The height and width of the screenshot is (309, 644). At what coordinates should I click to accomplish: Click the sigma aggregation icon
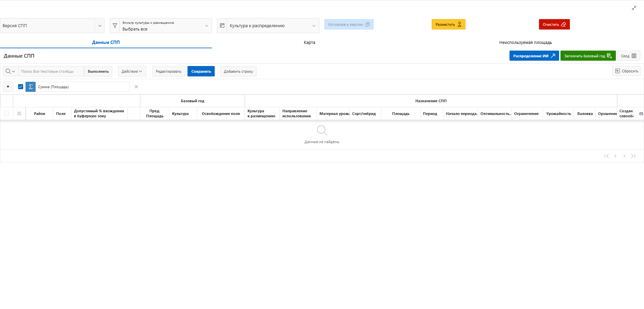(31, 87)
